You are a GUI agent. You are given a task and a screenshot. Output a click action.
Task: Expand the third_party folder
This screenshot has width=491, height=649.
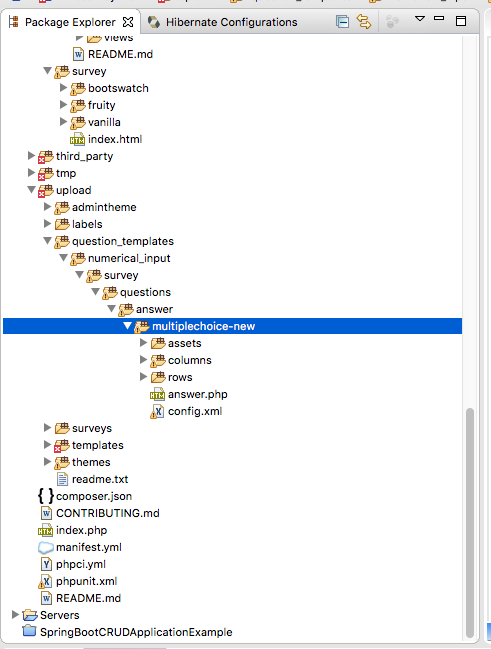pyautogui.click(x=31, y=156)
